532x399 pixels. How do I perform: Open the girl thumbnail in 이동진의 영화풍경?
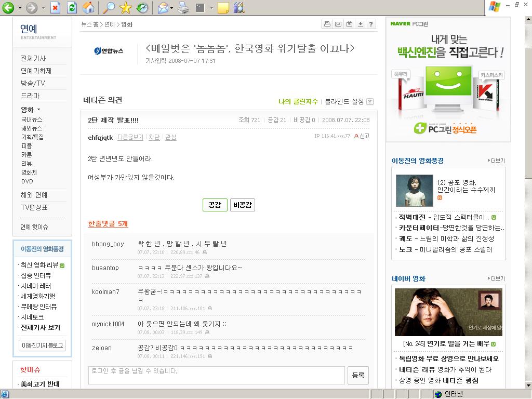click(415, 190)
